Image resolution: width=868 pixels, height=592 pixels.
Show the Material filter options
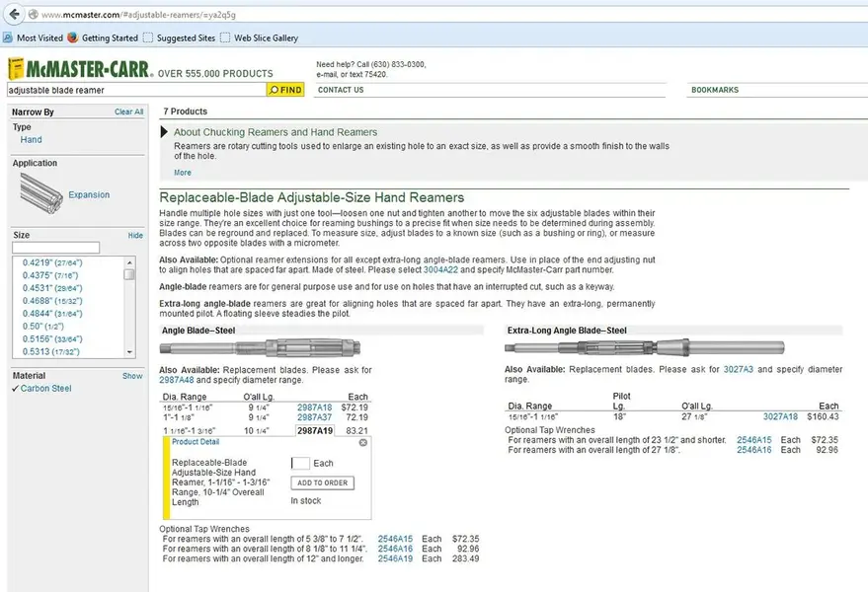tap(132, 376)
